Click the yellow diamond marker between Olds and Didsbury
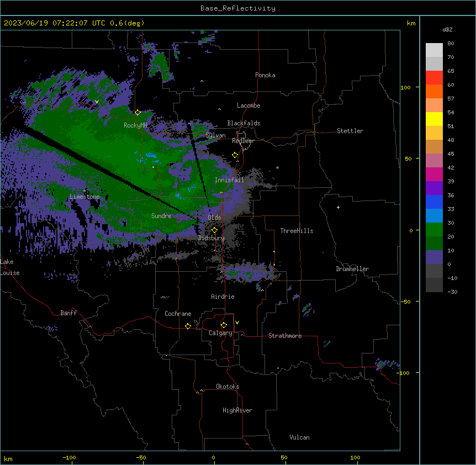This screenshot has height=465, width=476. (214, 230)
